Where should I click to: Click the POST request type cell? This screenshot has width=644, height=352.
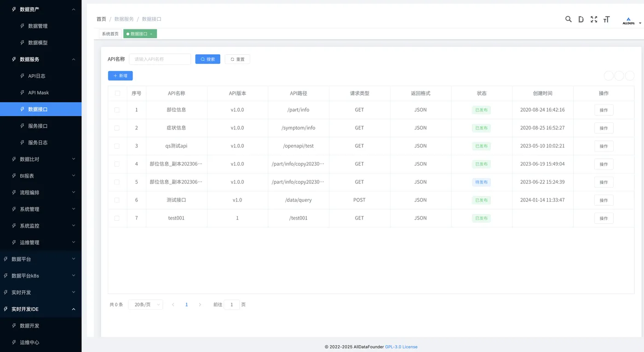click(359, 200)
